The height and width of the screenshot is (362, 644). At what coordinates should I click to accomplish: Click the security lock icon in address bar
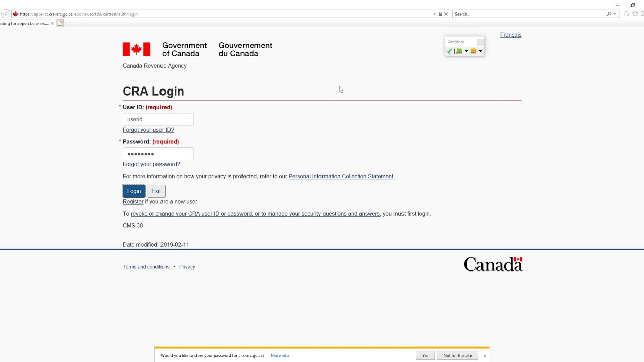coord(440,14)
